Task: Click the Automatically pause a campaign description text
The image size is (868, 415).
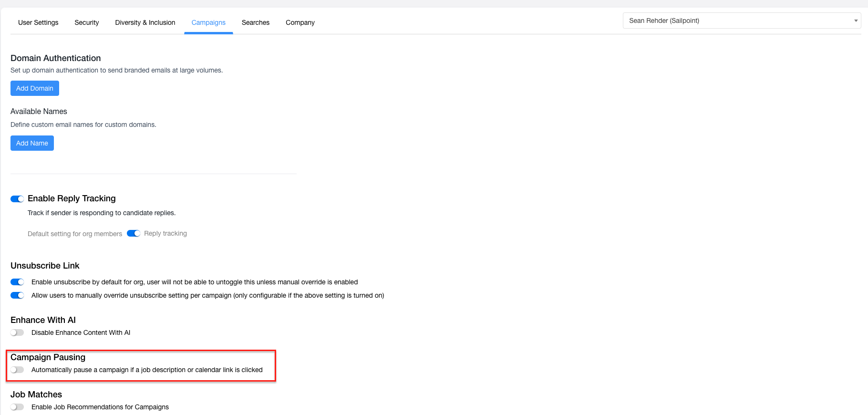Action: (x=147, y=370)
